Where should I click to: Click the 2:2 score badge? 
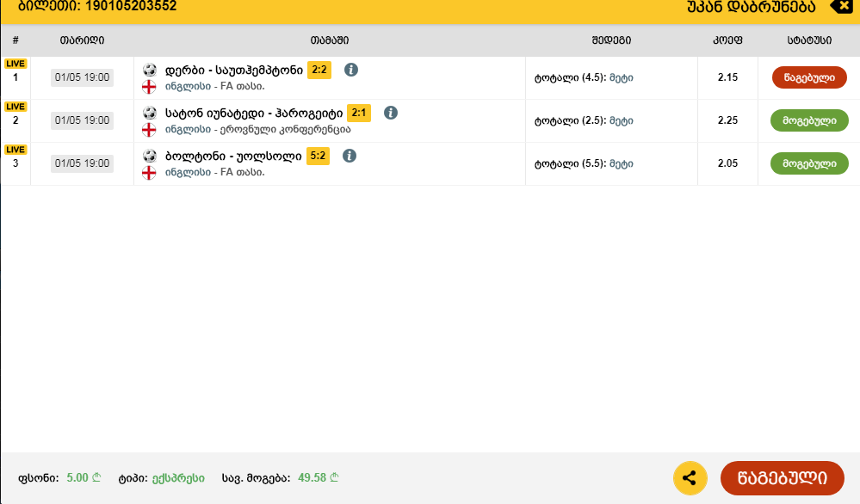[x=319, y=70]
